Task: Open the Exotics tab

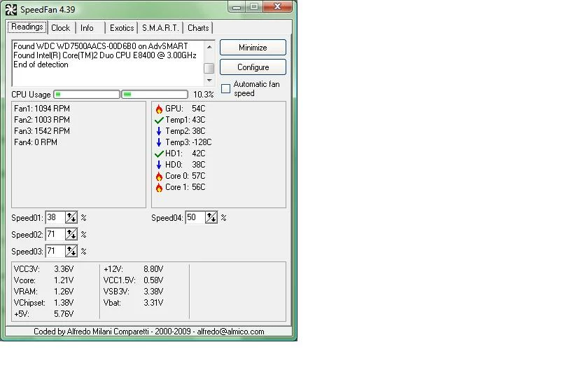Action: (122, 28)
